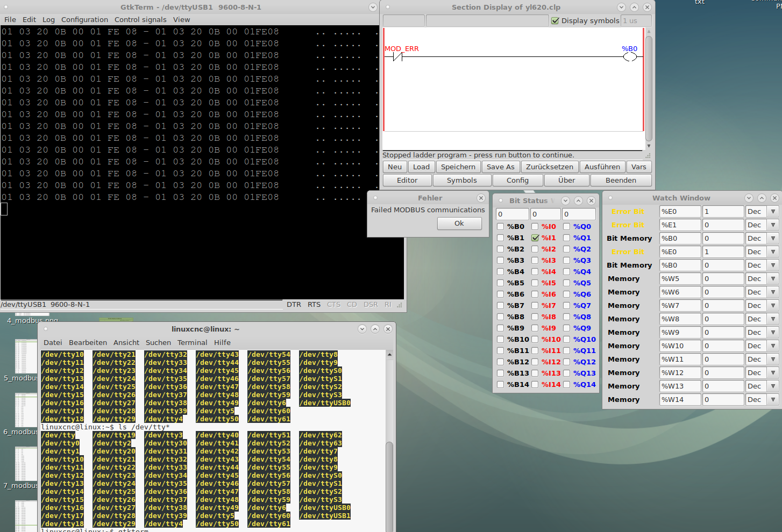This screenshot has width=782, height=532.
Task: Click the Load button
Action: (x=421, y=167)
